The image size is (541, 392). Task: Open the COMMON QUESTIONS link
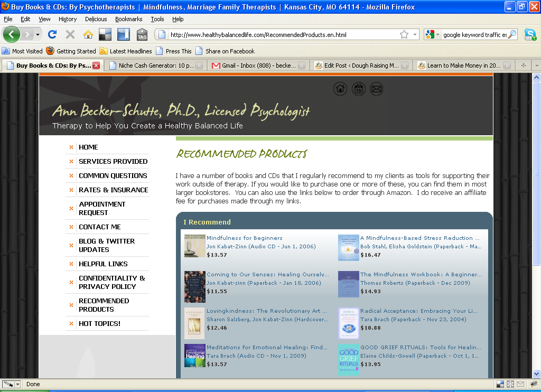pos(113,175)
